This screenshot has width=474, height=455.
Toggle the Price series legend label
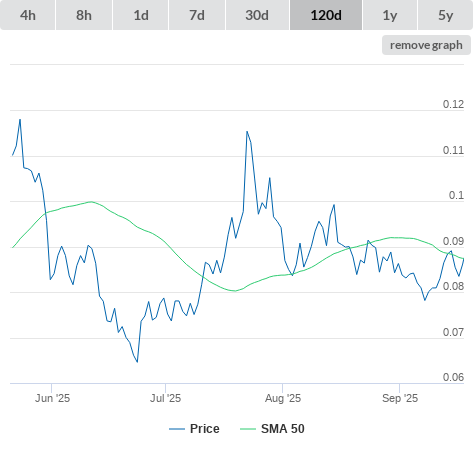click(x=205, y=429)
